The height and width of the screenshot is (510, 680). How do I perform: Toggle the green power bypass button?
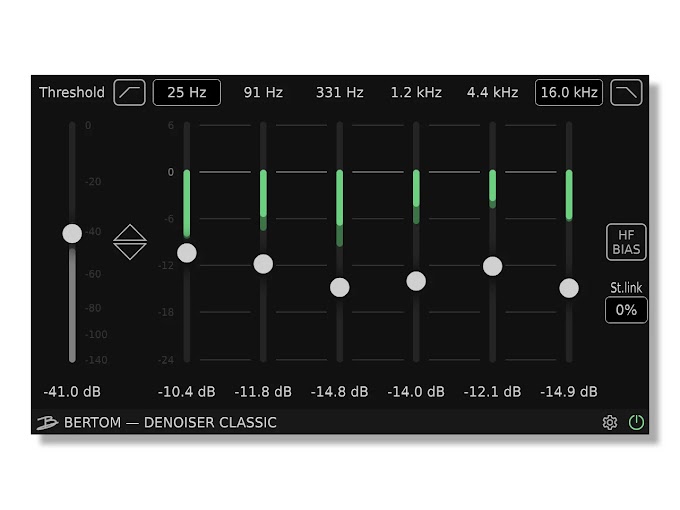tap(636, 422)
